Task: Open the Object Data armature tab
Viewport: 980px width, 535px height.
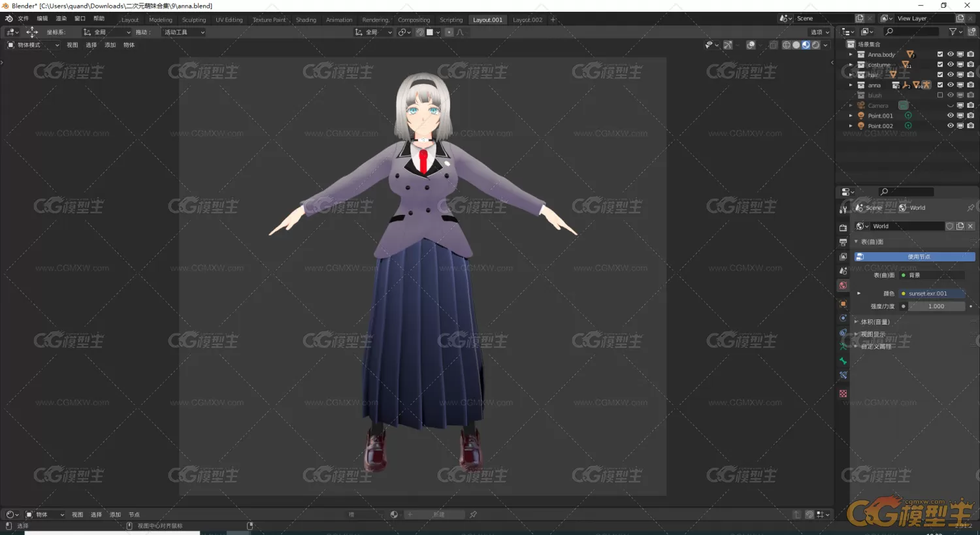Action: coord(843,346)
